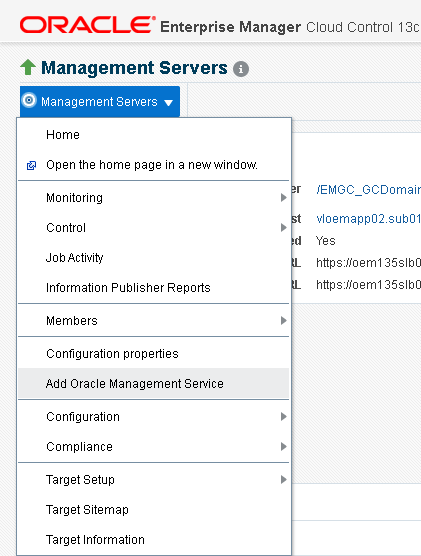Screen dimensions: 421x556
Task: Expand the Target Setup submenu arrow
Action: pyautogui.click(x=283, y=479)
